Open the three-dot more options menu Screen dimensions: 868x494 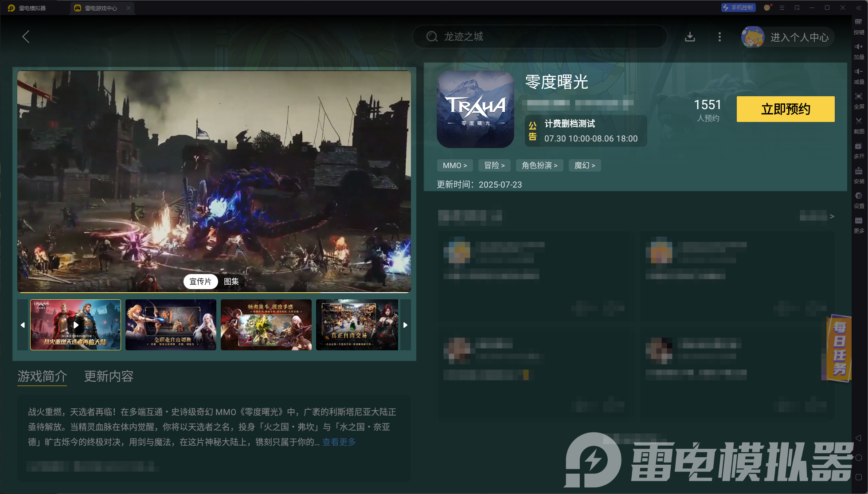click(719, 37)
